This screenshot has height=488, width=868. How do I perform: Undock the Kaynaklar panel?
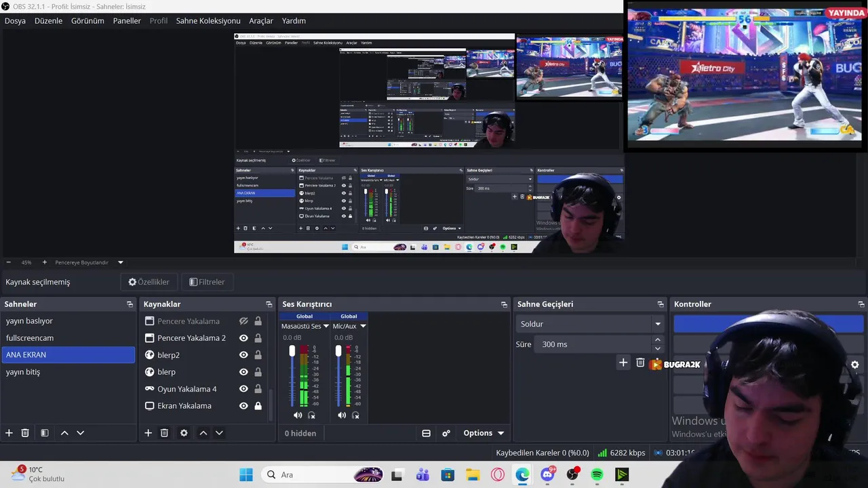[x=269, y=304]
